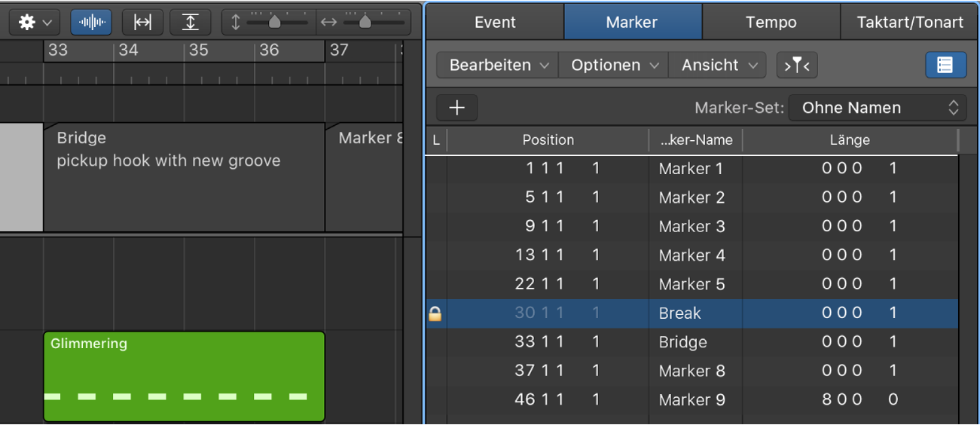The image size is (980, 425).
Task: Open the Bearbeiten dropdown menu
Action: 498,66
